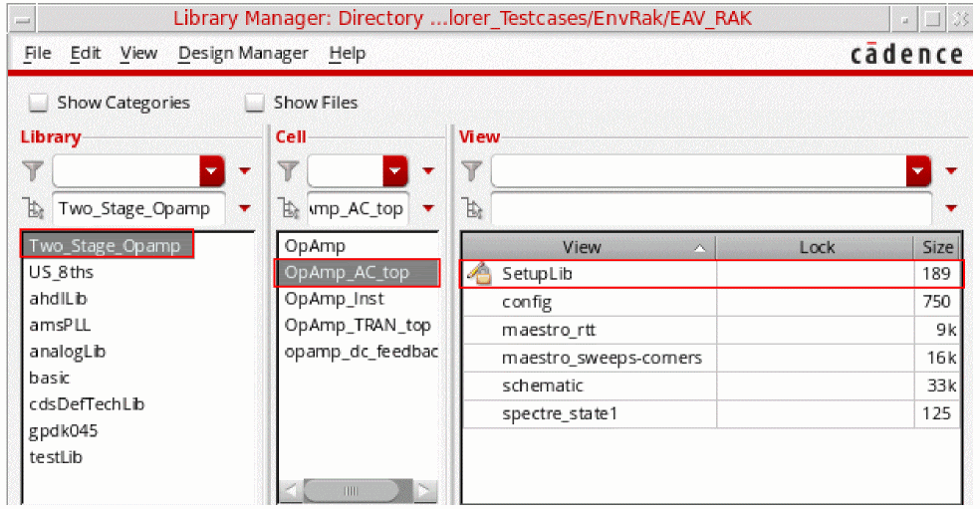Select the schematic view
The image size is (980, 509).
point(543,385)
